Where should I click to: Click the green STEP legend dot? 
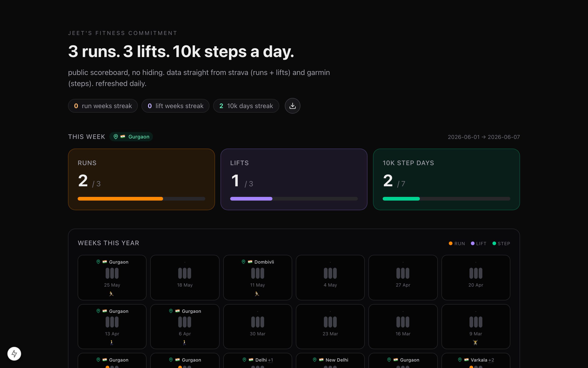[x=494, y=243]
